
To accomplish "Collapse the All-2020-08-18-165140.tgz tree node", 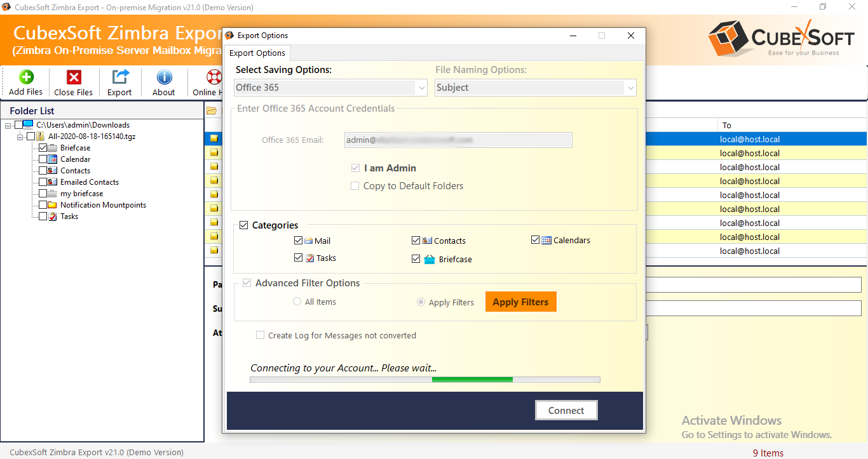I will (x=20, y=136).
